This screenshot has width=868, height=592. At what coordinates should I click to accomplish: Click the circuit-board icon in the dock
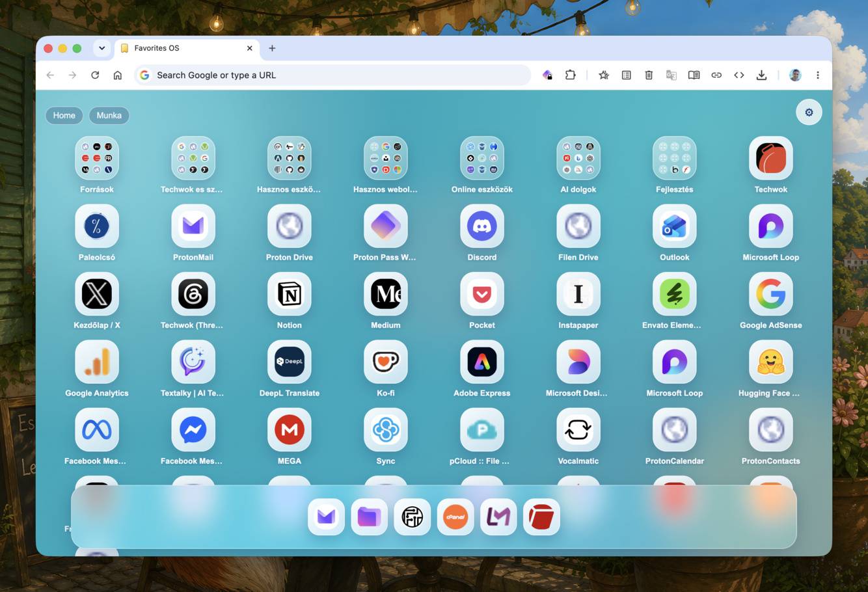pos(413,517)
